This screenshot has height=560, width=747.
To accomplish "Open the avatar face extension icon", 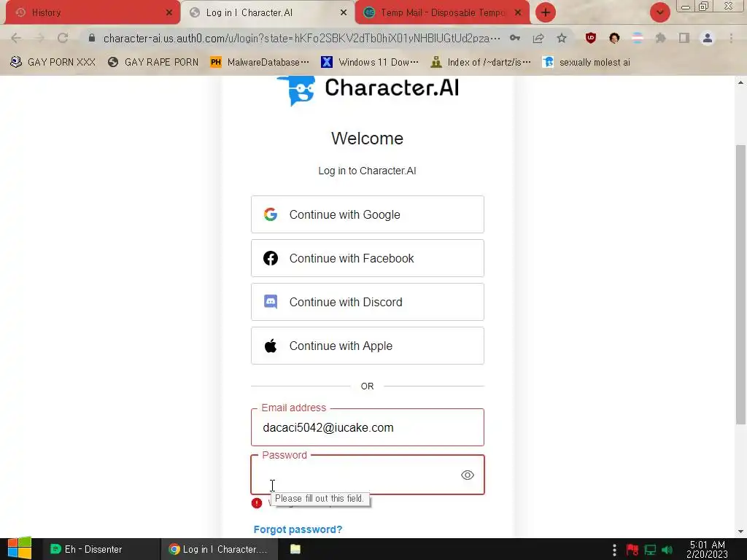I will pyautogui.click(x=614, y=38).
